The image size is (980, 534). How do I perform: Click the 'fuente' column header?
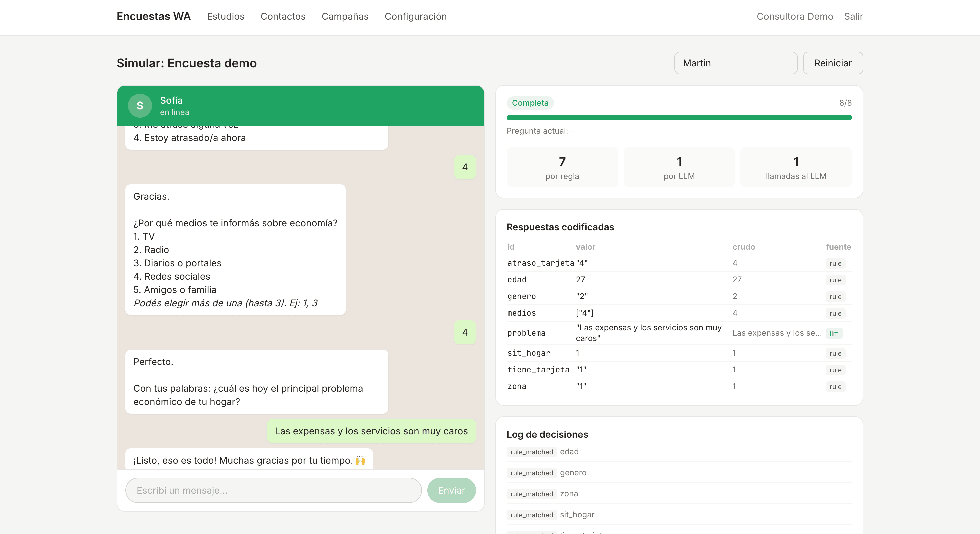838,247
